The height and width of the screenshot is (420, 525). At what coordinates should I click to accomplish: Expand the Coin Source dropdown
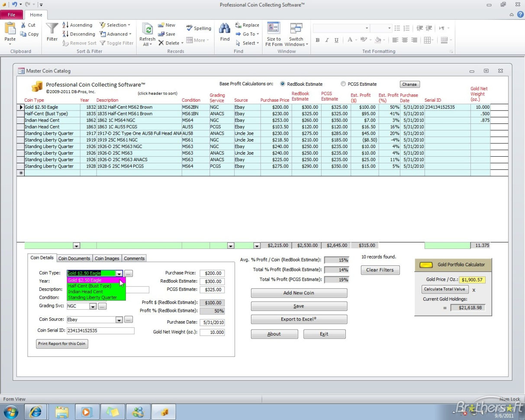tap(119, 320)
